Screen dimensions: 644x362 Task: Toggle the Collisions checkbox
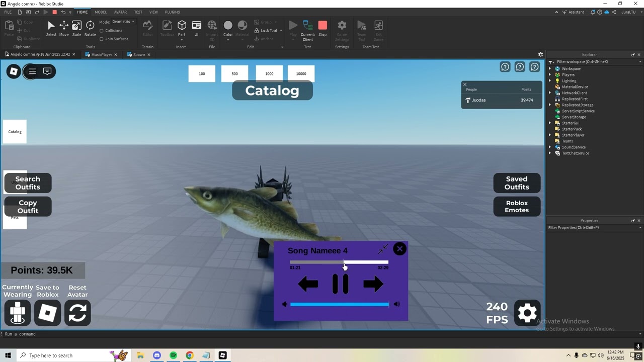point(102,31)
